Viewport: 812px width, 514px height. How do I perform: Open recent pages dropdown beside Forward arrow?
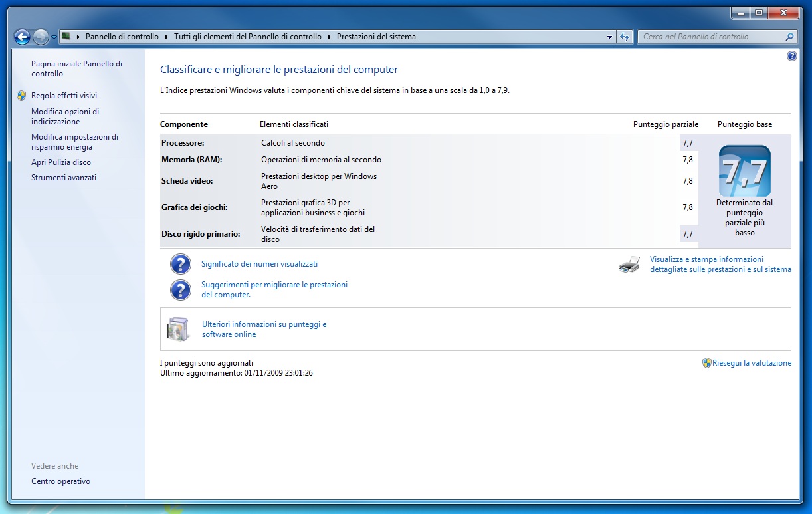click(54, 37)
